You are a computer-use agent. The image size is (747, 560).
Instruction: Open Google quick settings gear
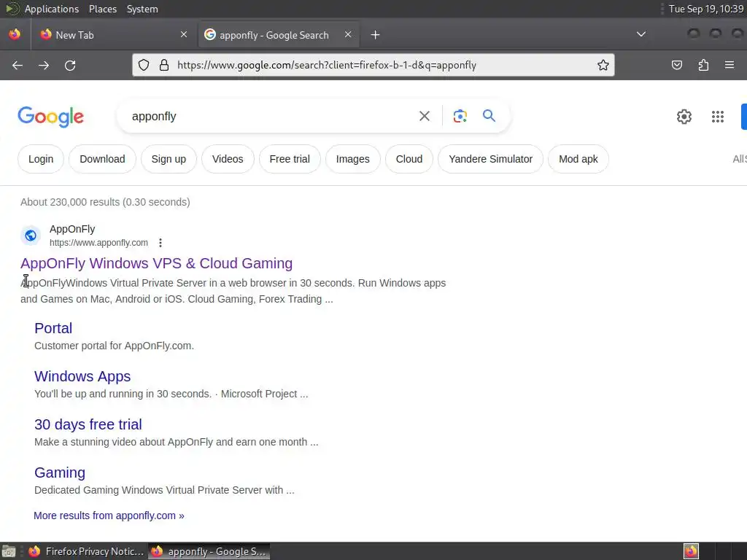click(684, 117)
